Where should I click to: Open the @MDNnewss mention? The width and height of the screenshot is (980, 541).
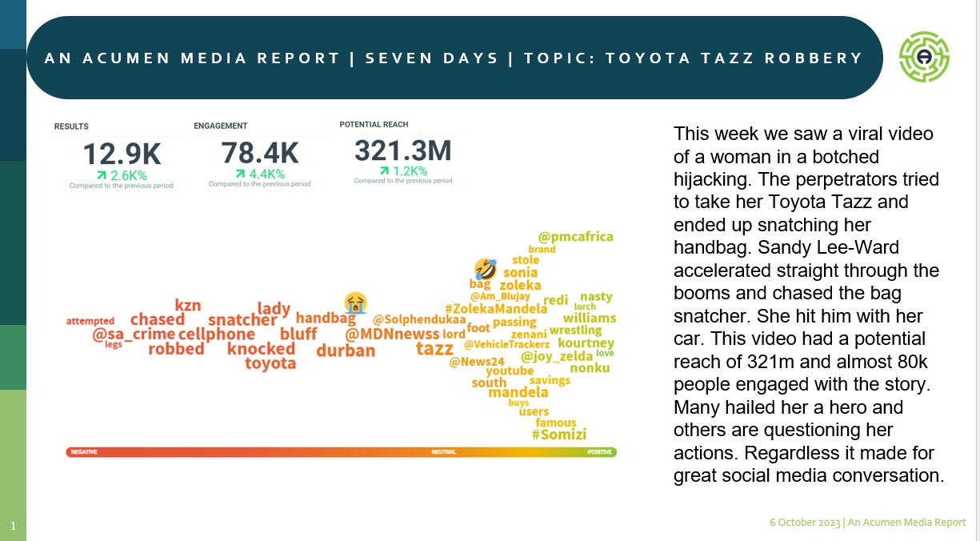pos(392,334)
